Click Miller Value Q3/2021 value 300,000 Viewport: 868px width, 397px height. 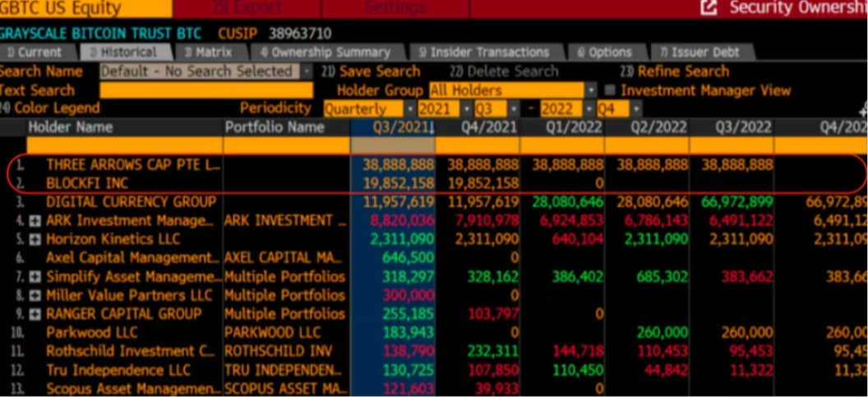coord(407,296)
